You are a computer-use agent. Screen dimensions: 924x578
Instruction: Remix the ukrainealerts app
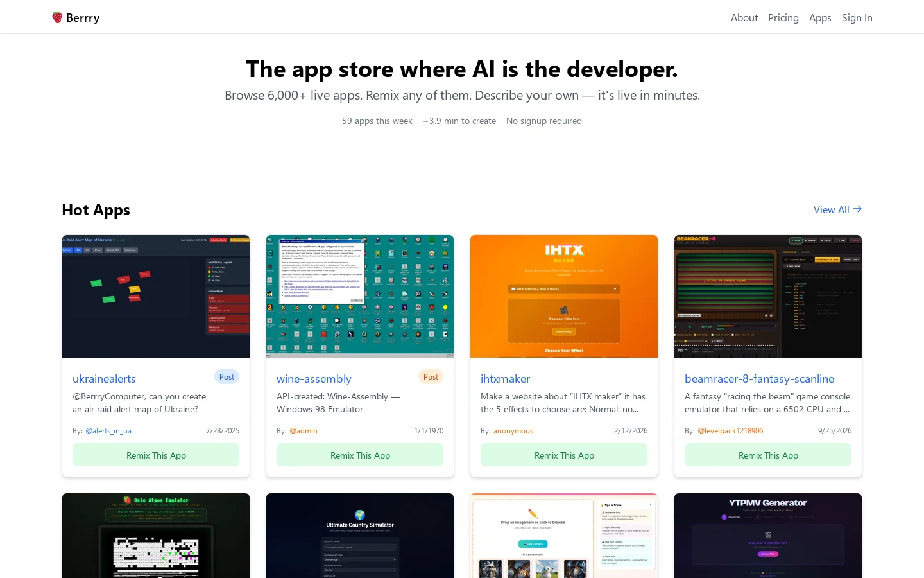(156, 455)
